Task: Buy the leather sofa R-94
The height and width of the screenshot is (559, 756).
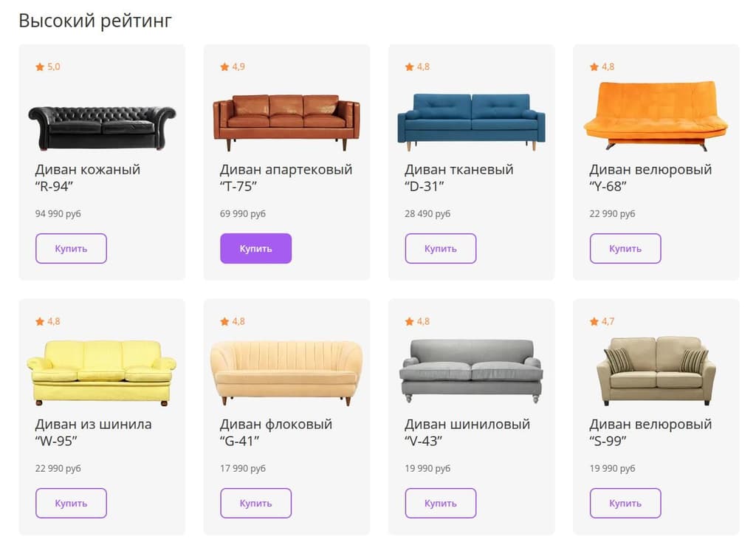Action: point(71,248)
